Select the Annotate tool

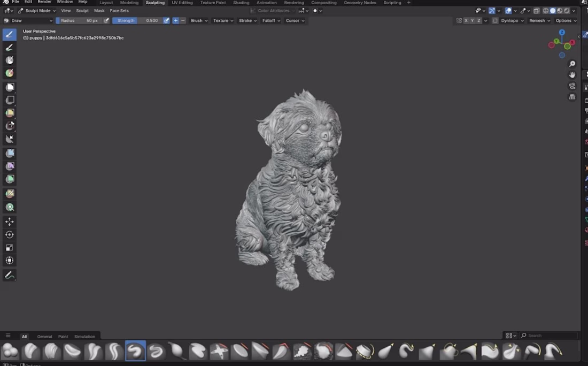[10, 275]
